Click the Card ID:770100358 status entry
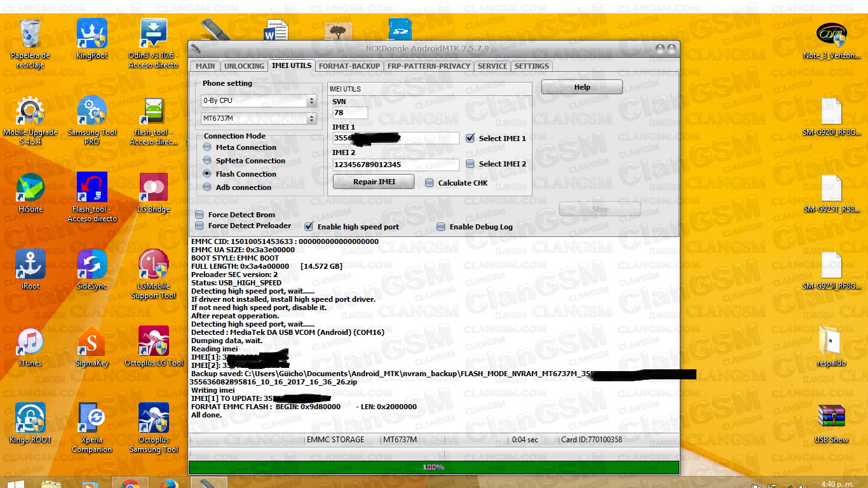The height and width of the screenshot is (488, 868). pos(592,440)
